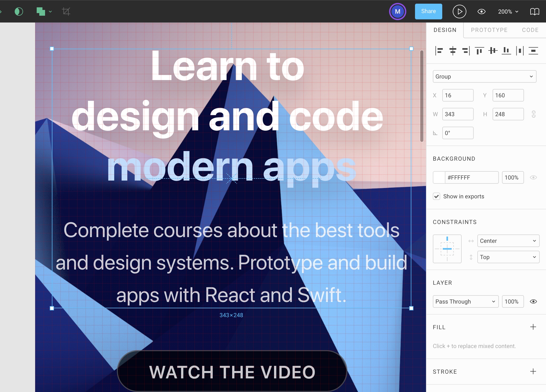Click the blue Share button
The image size is (546, 392).
(x=428, y=12)
